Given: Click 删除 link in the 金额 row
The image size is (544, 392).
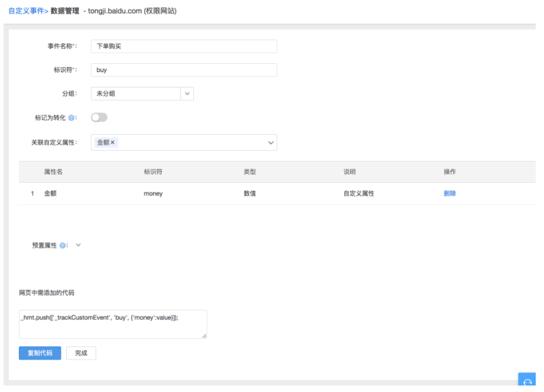Looking at the screenshot, I should pyautogui.click(x=449, y=193).
